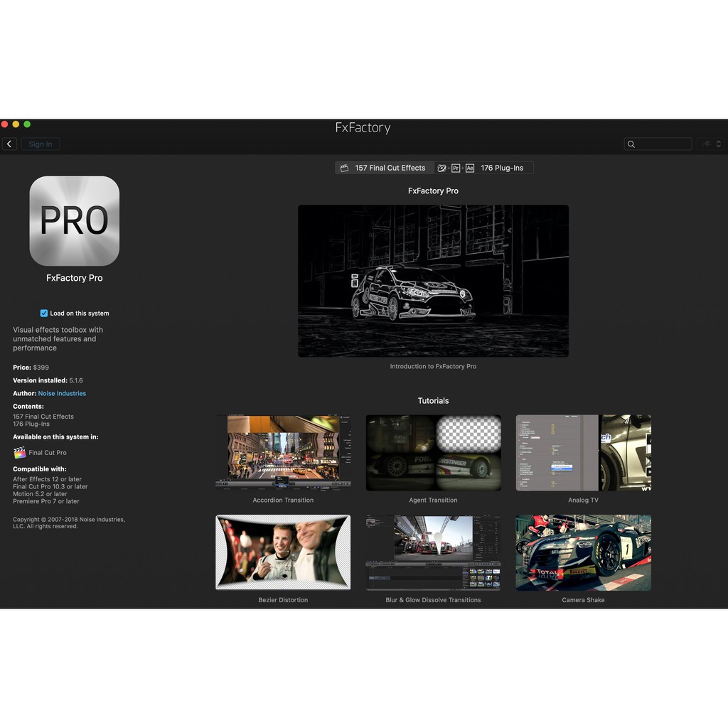The width and height of the screenshot is (728, 728).
Task: Open the view options dropdown at top right
Action: [712, 144]
